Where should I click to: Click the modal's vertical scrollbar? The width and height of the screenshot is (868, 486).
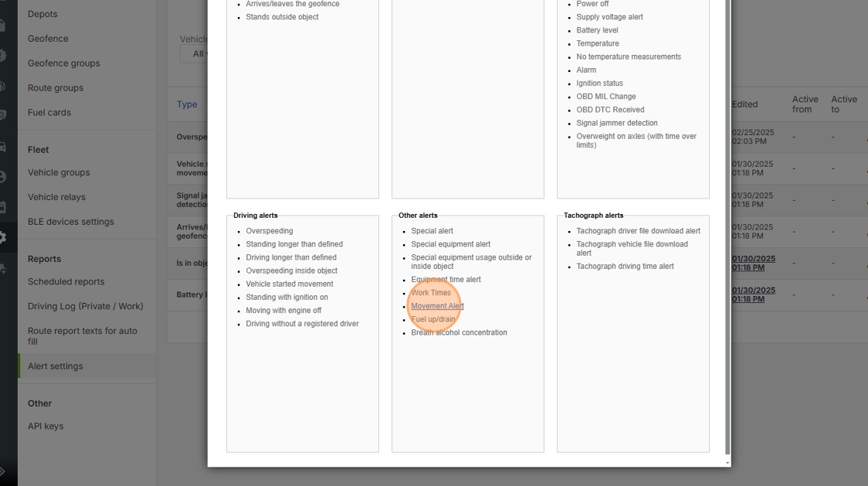click(x=728, y=227)
